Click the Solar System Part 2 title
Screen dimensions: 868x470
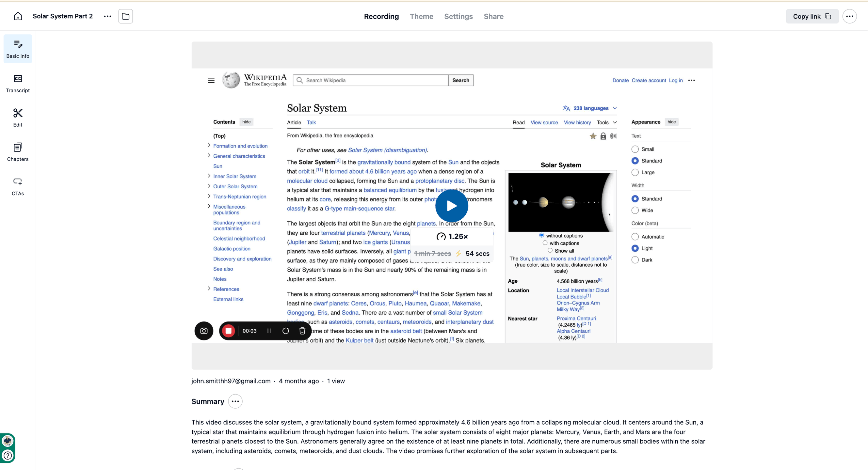coord(63,16)
